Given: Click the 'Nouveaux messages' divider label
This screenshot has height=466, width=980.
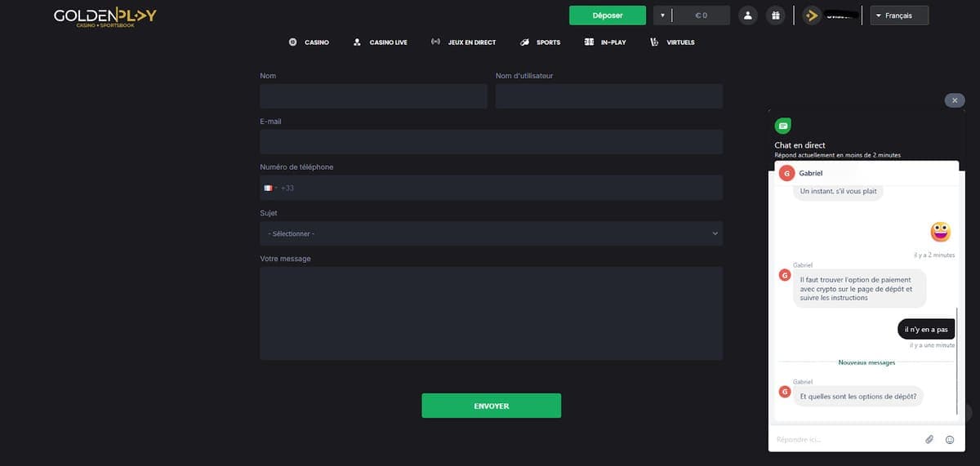Looking at the screenshot, I should tap(866, 362).
